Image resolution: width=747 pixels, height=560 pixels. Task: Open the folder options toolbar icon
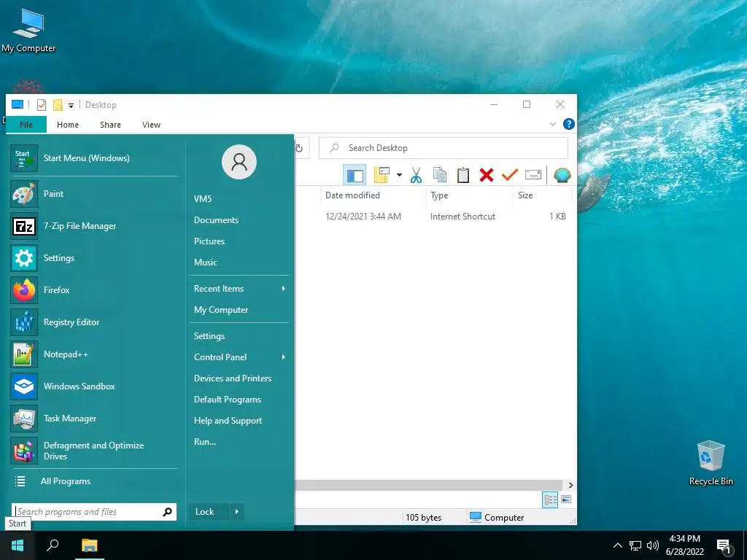382,175
